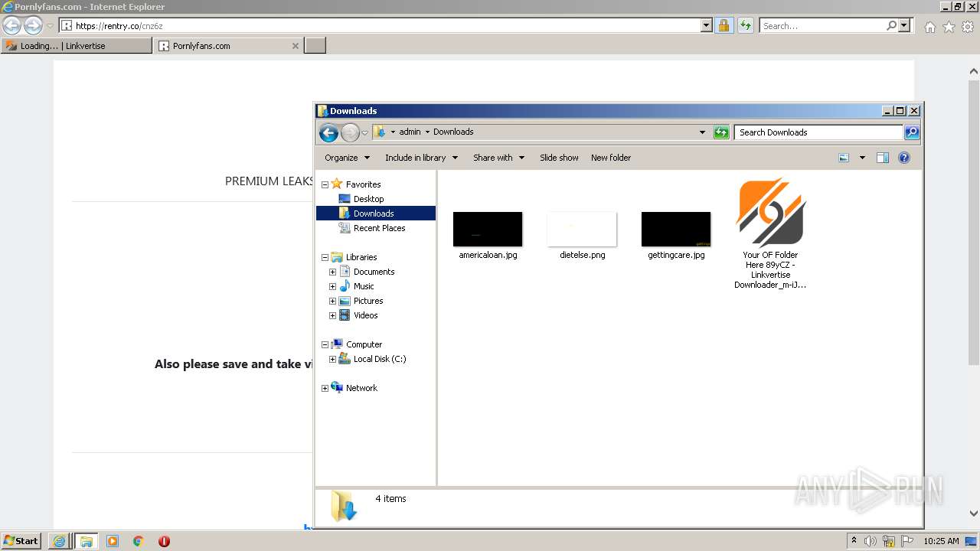Open the Explorer address bar history dropdown
Screen dimensions: 980x551
pyautogui.click(x=702, y=132)
